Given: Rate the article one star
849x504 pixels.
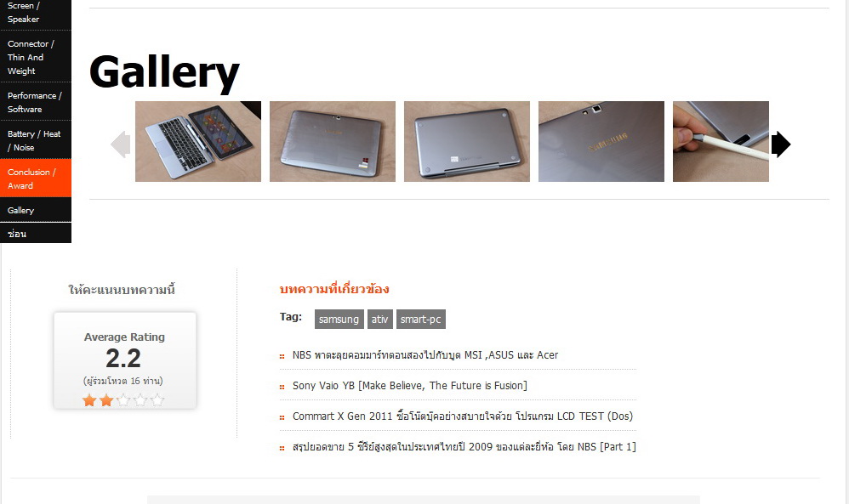Looking at the screenshot, I should point(89,400).
